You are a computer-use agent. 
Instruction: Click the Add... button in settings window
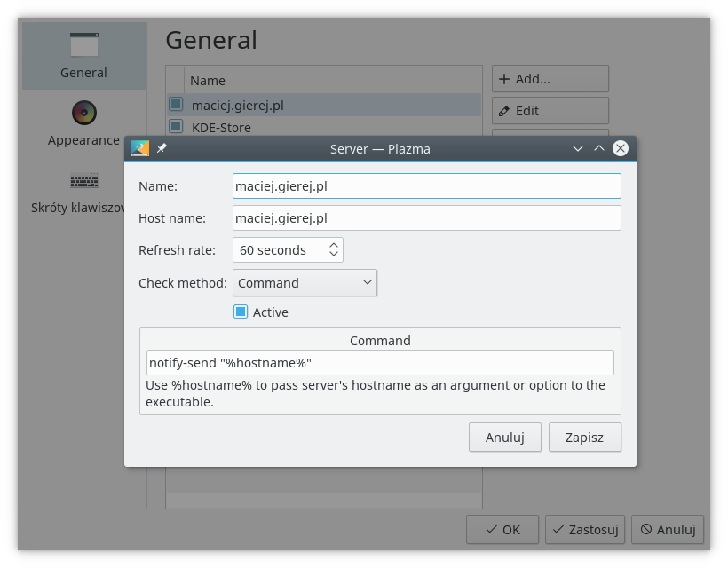click(550, 79)
